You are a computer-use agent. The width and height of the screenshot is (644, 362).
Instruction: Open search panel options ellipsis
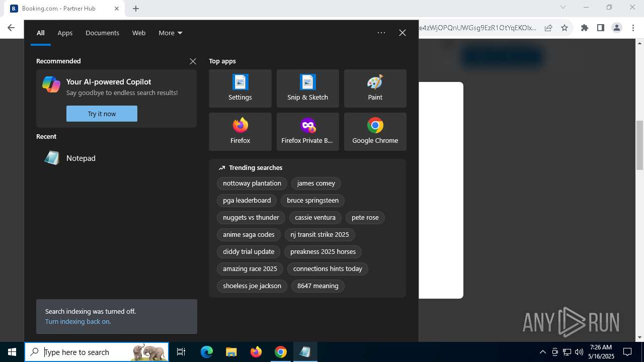381,33
